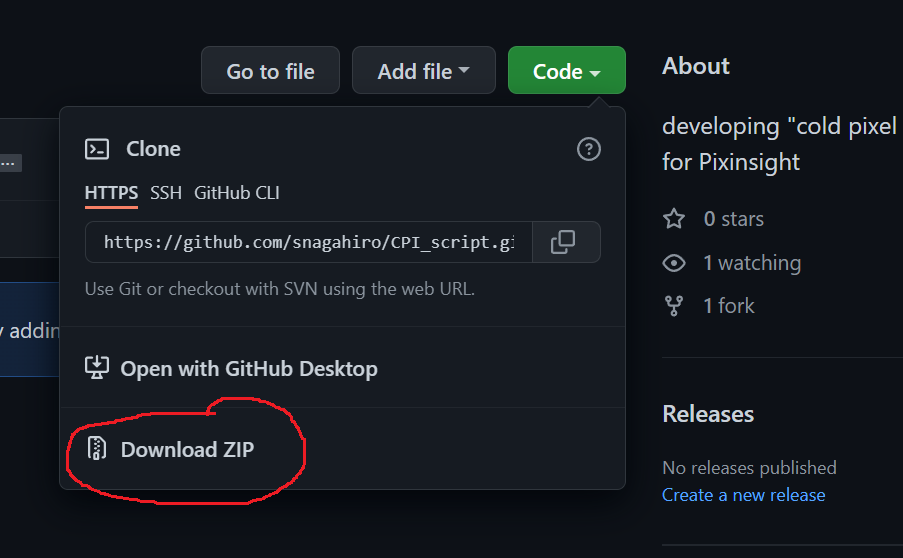Open the Releases heading link
Image resolution: width=903 pixels, height=558 pixels.
click(708, 414)
